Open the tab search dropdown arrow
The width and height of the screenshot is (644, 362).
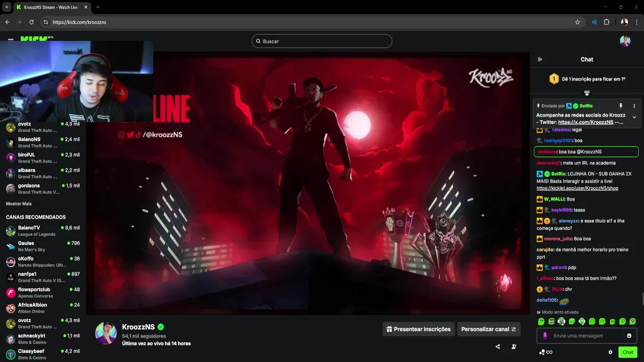point(7,7)
